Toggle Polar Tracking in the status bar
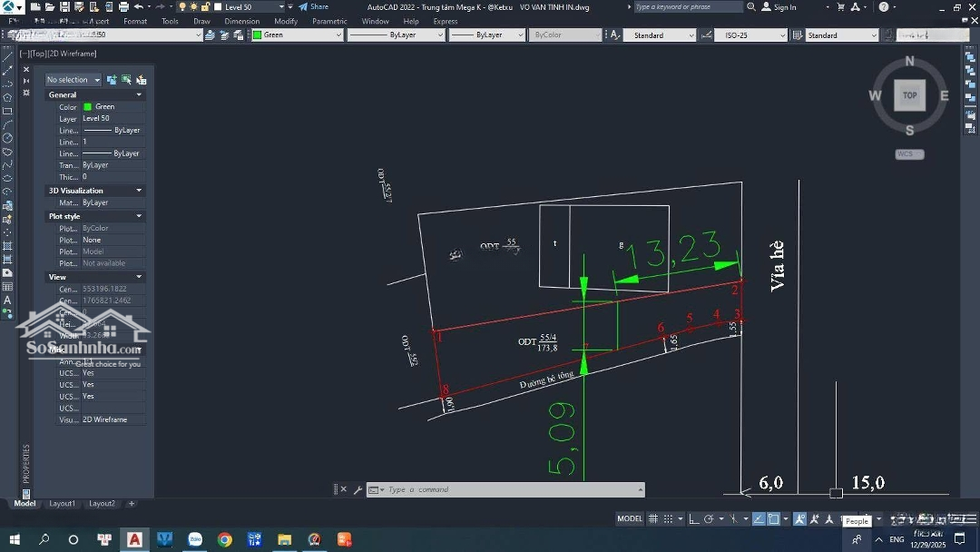Viewport: 980px width, 552px height. click(x=708, y=519)
